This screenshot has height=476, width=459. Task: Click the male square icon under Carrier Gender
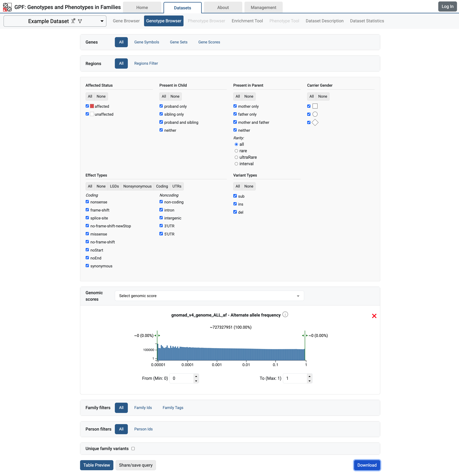click(315, 106)
